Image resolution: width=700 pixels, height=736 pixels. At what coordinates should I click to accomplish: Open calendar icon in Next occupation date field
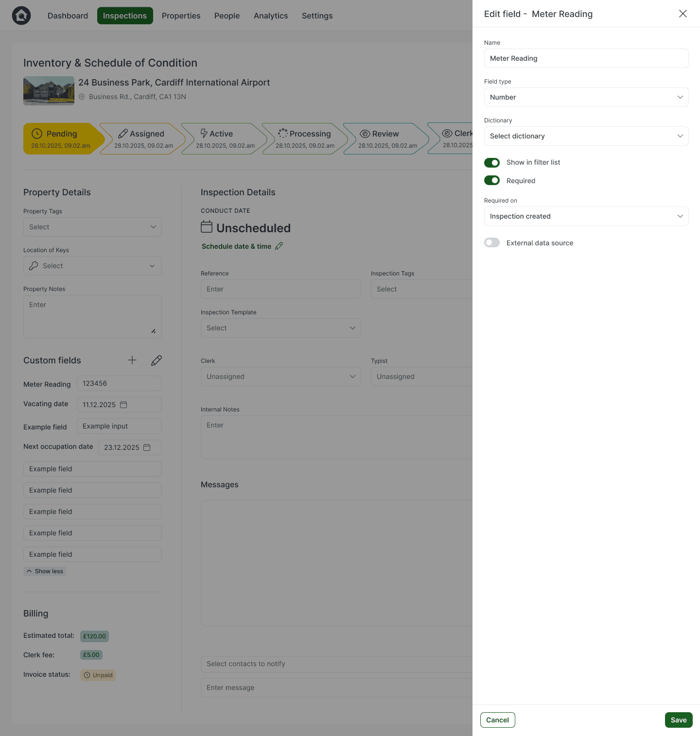[x=147, y=447]
